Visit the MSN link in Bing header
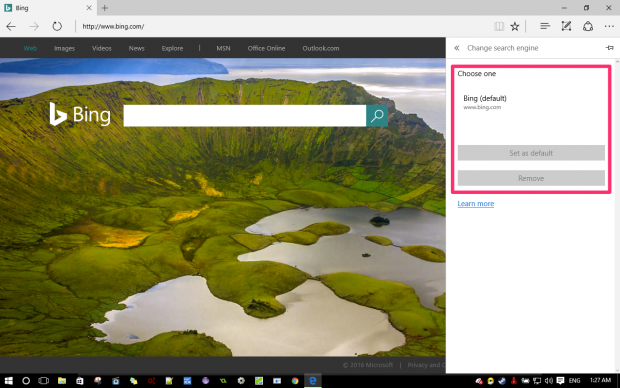Image resolution: width=620 pixels, height=388 pixels. [x=223, y=48]
